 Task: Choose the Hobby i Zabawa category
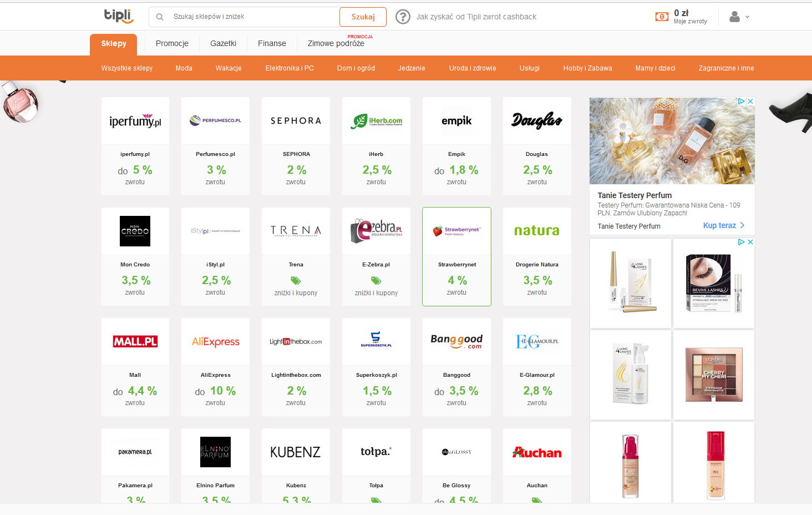click(588, 68)
